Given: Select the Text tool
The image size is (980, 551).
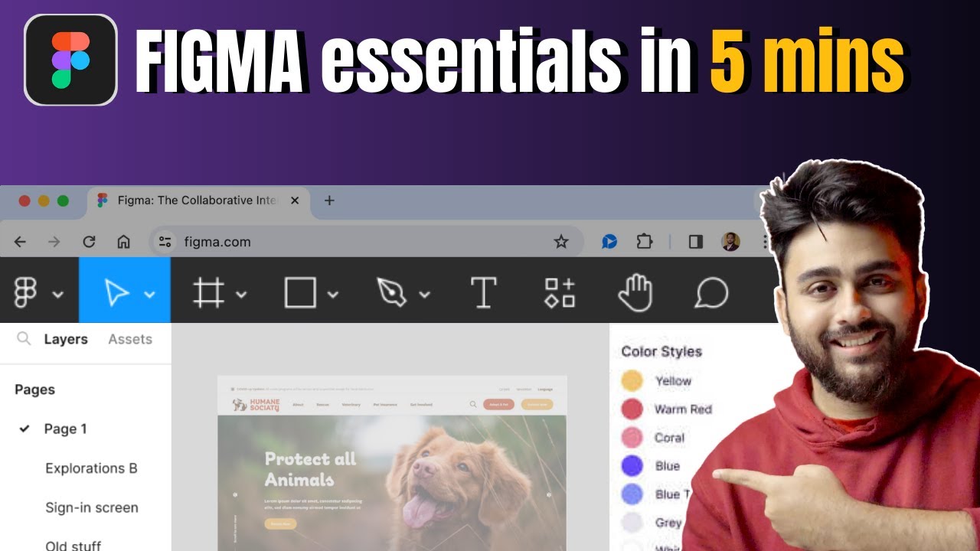Looking at the screenshot, I should (x=483, y=292).
